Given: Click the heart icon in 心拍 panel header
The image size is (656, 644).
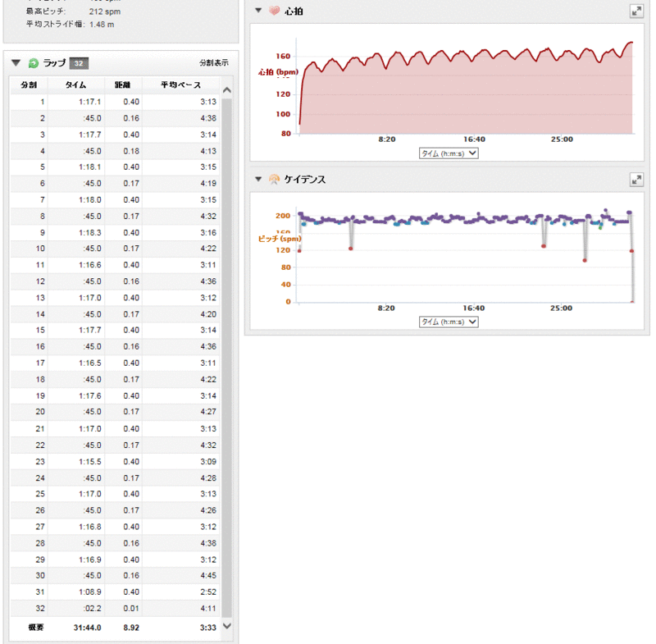Looking at the screenshot, I should coord(274,11).
